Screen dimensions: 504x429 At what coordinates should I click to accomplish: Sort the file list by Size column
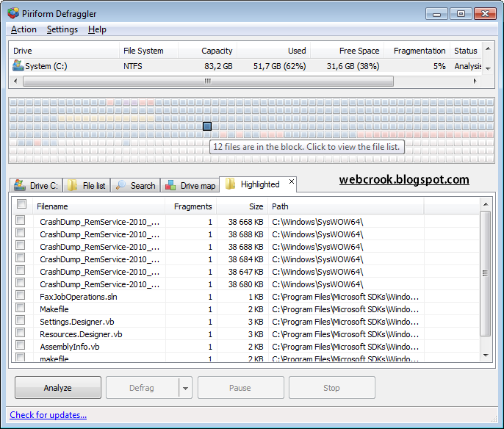242,206
